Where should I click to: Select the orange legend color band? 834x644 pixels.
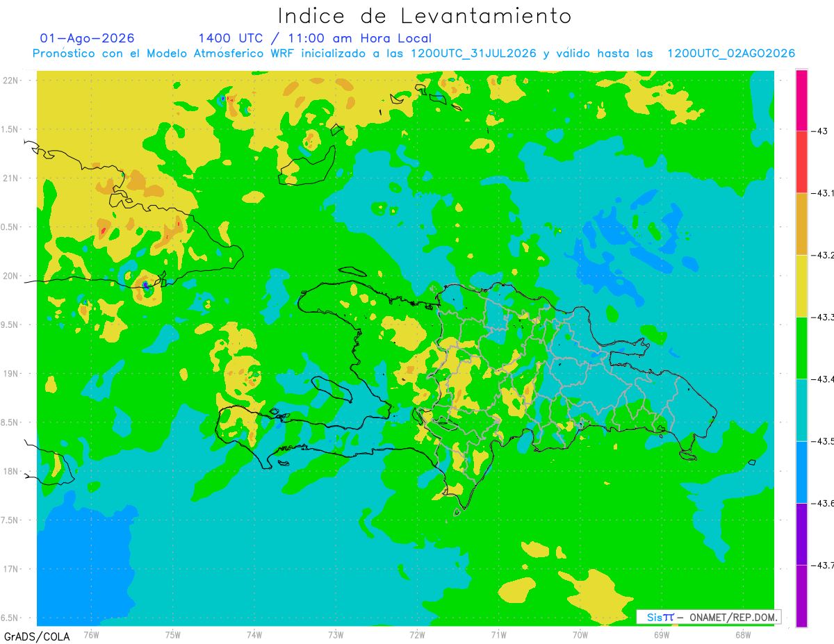801,224
